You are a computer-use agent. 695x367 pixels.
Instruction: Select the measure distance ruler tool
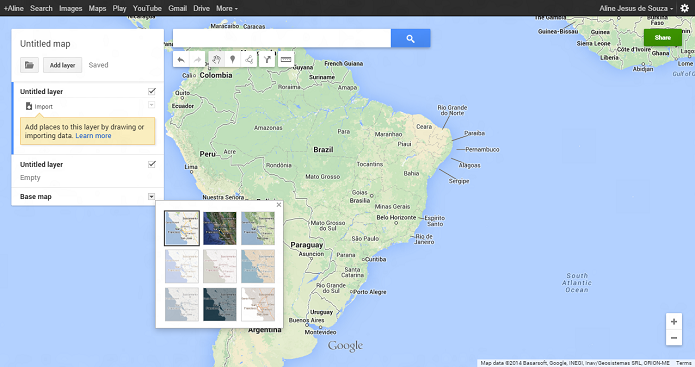click(286, 59)
